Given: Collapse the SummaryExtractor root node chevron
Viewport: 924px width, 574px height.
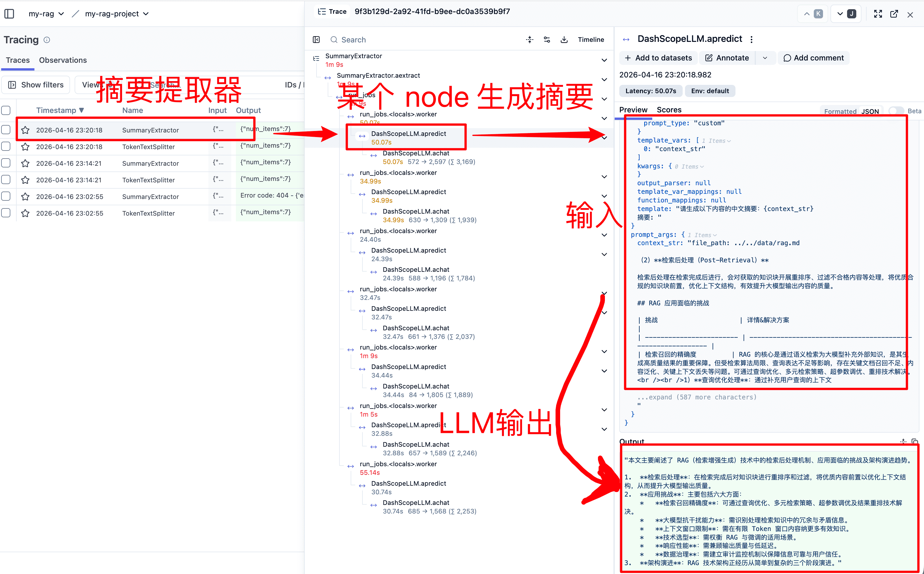Looking at the screenshot, I should 604,60.
